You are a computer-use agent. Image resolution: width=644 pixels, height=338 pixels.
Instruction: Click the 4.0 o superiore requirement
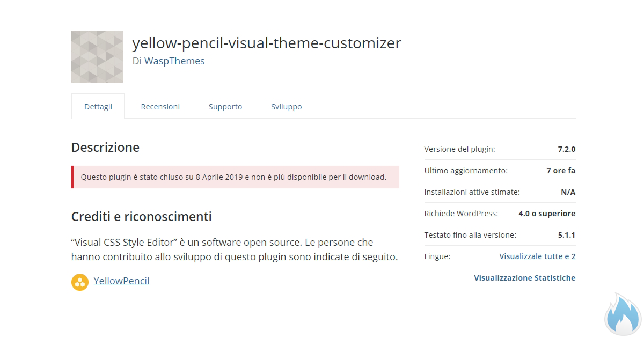pos(547,214)
